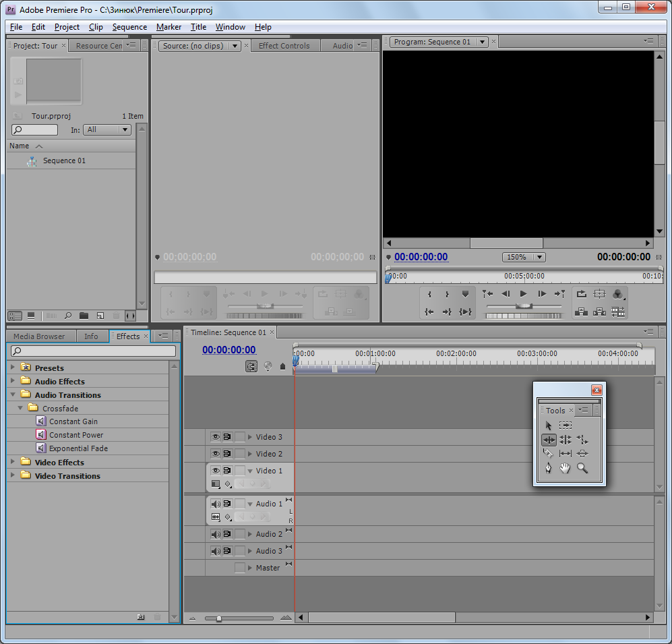
Task: Open Trim Monitor from Program panel
Action: 617,312
